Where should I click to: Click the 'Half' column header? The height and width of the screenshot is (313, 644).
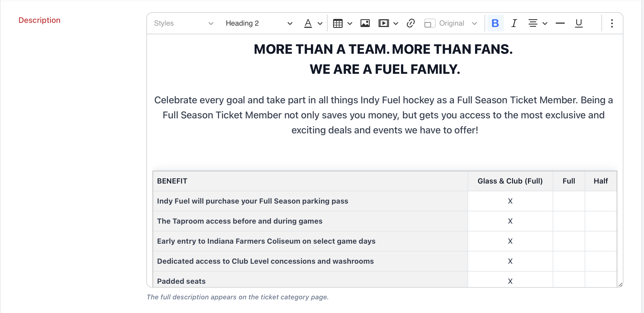601,181
